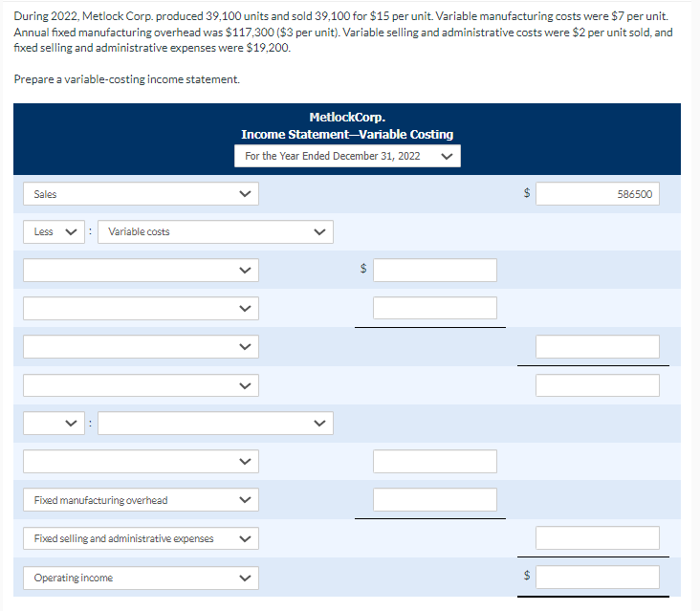Open the Less prefix dropdown
Screen dimensions: 700x611
click(54, 231)
